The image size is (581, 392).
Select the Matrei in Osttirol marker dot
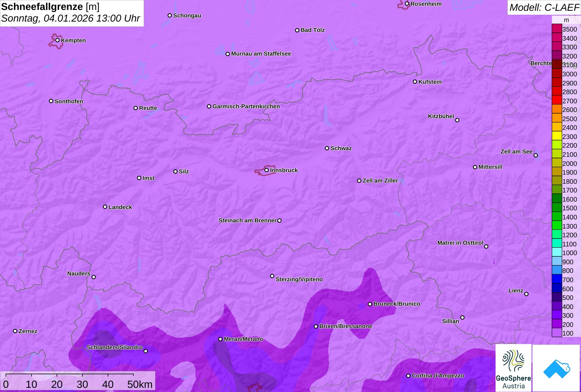tap(486, 246)
